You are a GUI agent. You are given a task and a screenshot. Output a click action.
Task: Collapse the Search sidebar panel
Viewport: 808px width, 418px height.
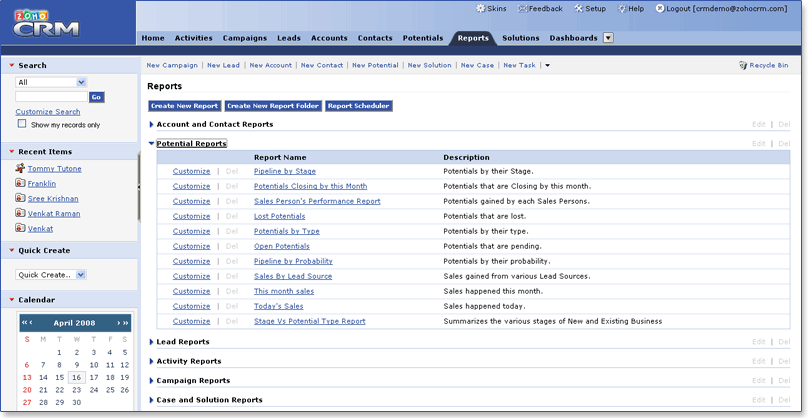pyautogui.click(x=11, y=65)
